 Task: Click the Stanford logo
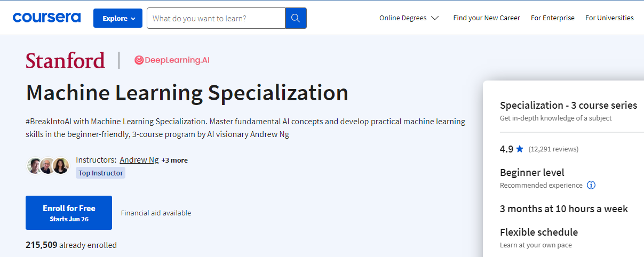65,60
